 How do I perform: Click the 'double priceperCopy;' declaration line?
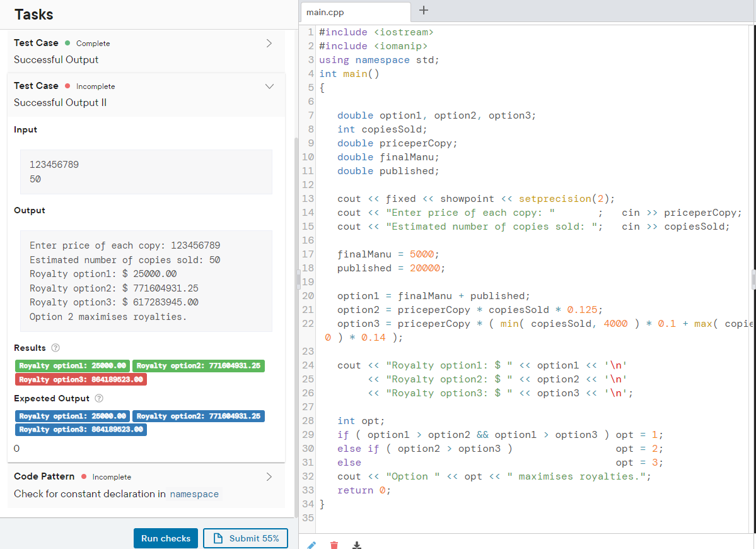(397, 143)
